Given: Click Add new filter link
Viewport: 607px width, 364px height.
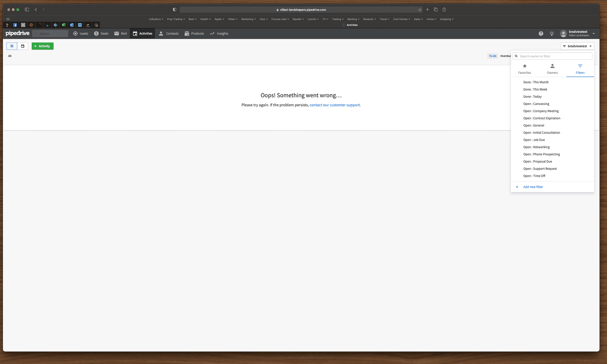Looking at the screenshot, I should (533, 187).
